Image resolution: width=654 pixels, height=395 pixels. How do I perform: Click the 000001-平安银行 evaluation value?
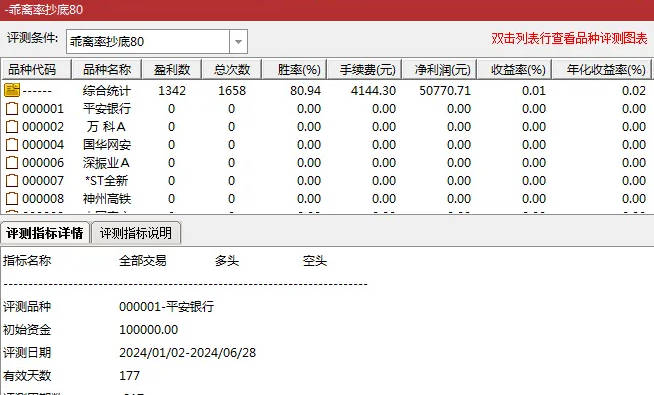166,307
